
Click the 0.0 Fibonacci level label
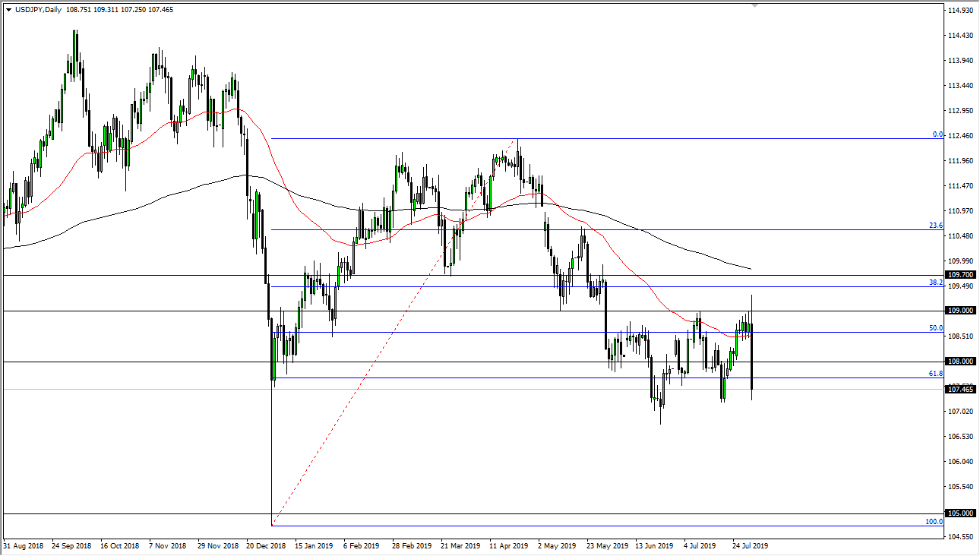(x=936, y=134)
